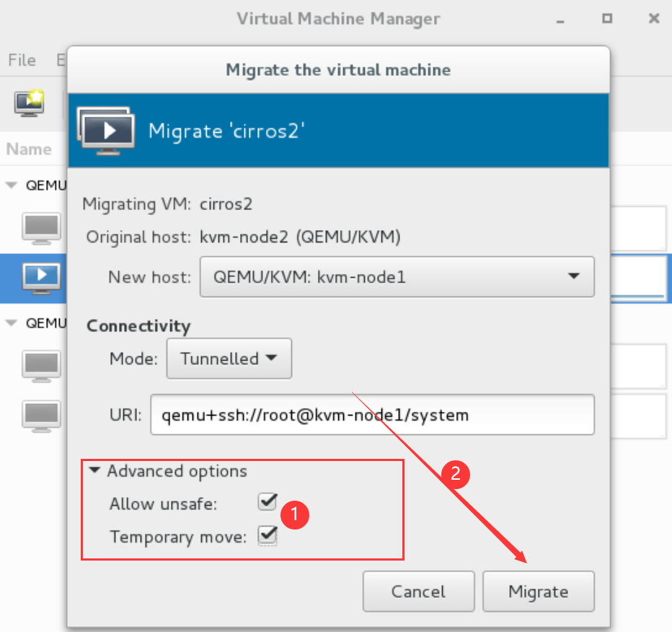Click the migration URI text field

372,415
